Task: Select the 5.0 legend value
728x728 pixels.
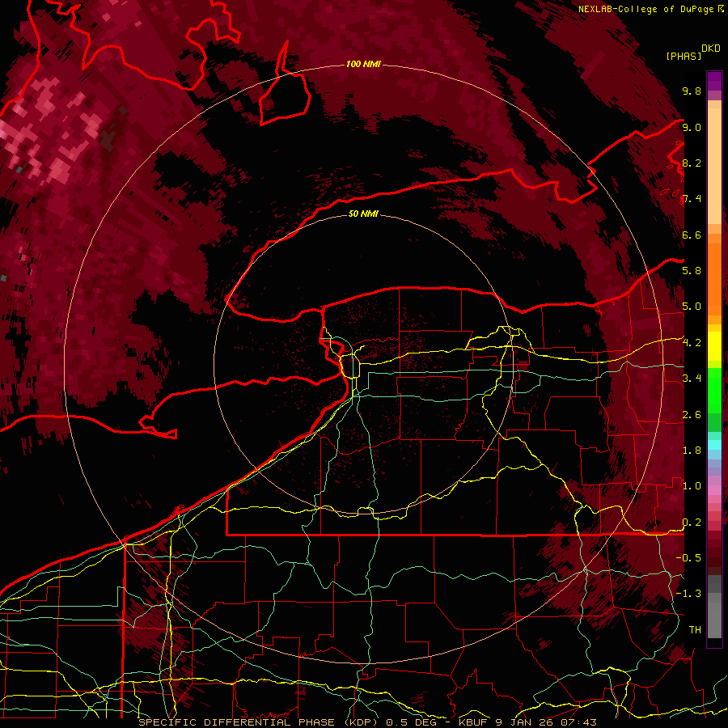Action: pyautogui.click(x=692, y=307)
